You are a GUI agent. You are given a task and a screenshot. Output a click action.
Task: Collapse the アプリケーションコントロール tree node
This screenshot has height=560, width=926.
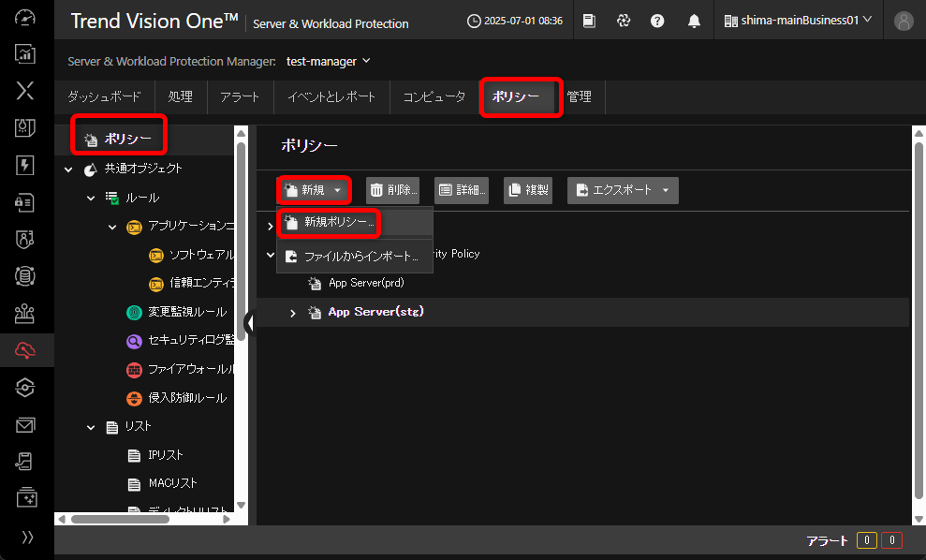coord(112,227)
